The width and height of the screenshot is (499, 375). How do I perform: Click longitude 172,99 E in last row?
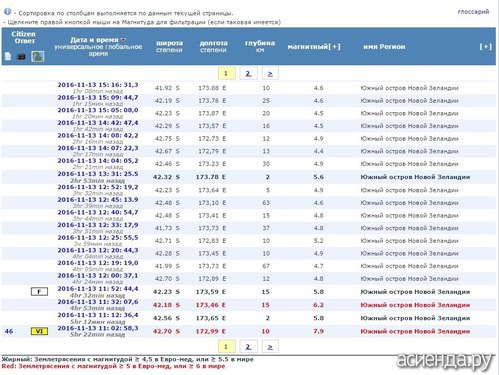[211, 332]
